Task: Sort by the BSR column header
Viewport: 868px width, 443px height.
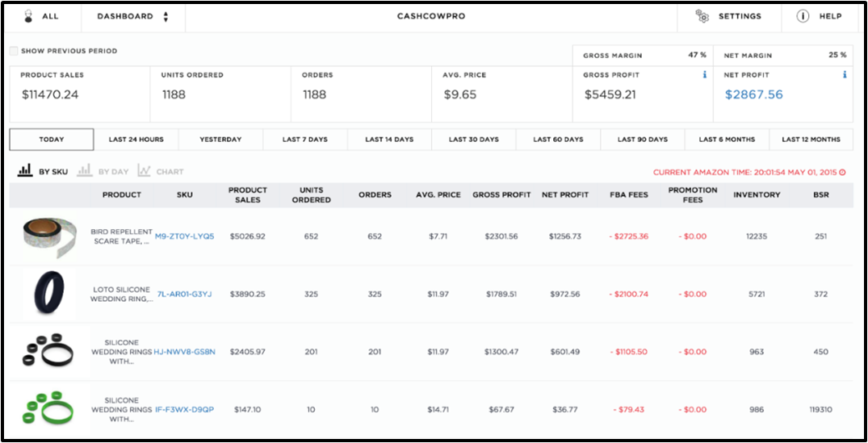Action: coord(820,195)
